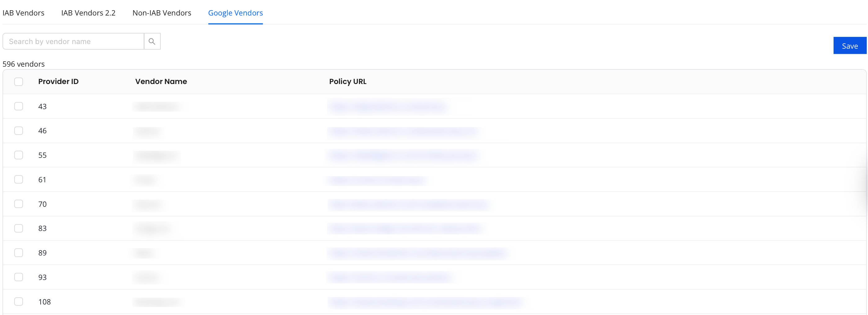Check provider ID 70's row checkbox
The width and height of the screenshot is (868, 315).
[19, 204]
